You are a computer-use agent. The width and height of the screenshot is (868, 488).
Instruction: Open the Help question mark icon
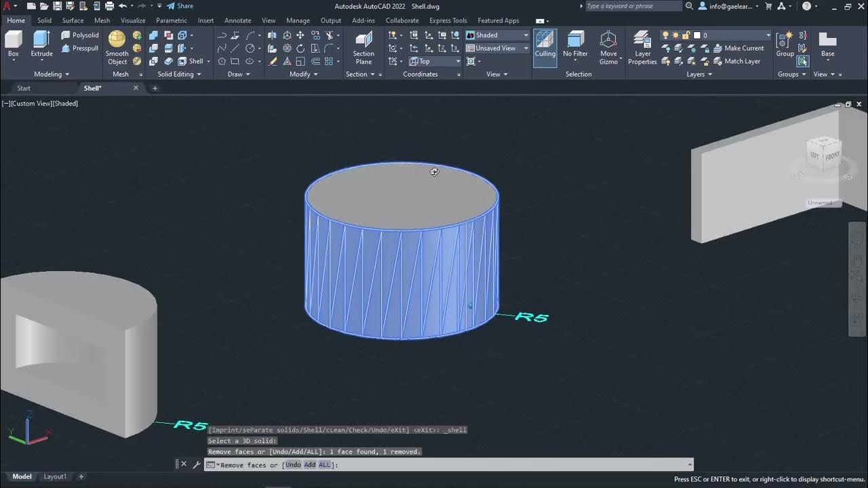[x=806, y=6]
